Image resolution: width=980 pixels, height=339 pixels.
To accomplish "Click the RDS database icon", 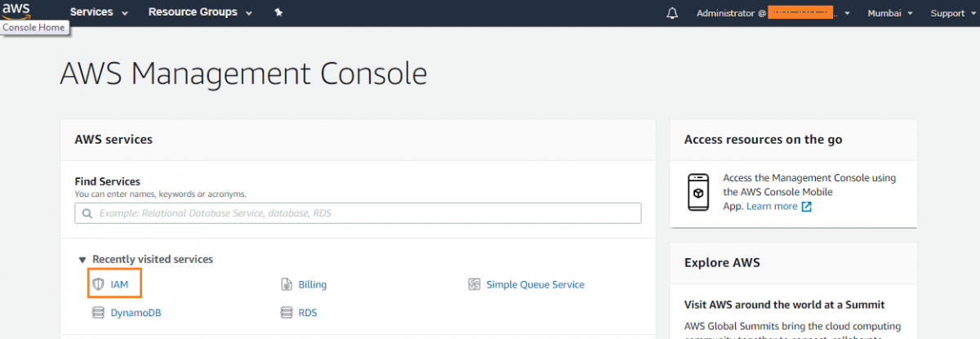I will 286,312.
